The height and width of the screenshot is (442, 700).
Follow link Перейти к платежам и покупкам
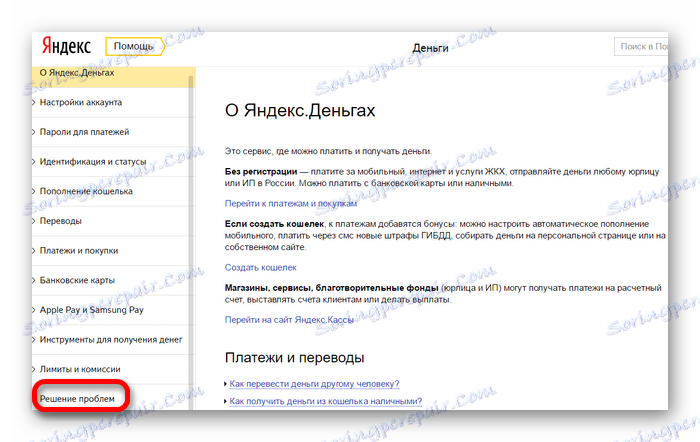pos(291,204)
